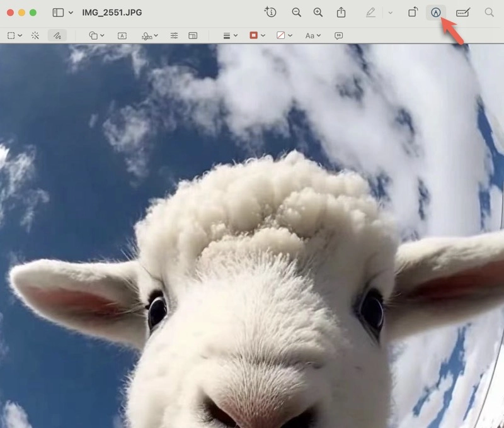The height and width of the screenshot is (428, 504).
Task: Click the Share icon
Action: point(340,12)
